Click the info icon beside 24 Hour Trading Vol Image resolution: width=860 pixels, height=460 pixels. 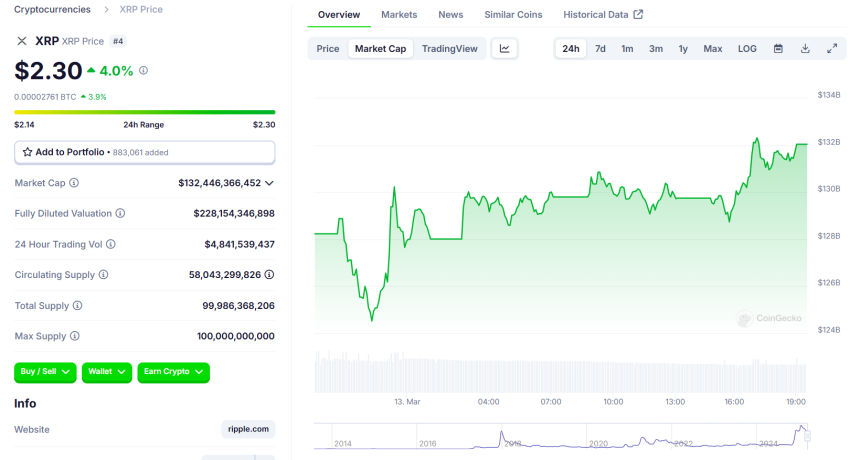coord(111,244)
